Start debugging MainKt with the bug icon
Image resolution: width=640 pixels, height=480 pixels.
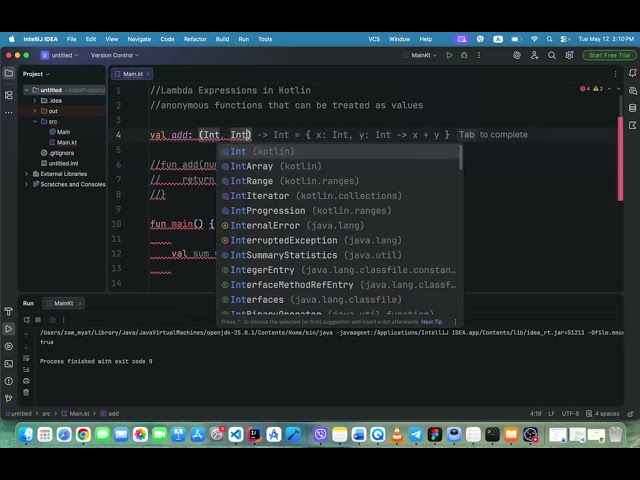464,55
